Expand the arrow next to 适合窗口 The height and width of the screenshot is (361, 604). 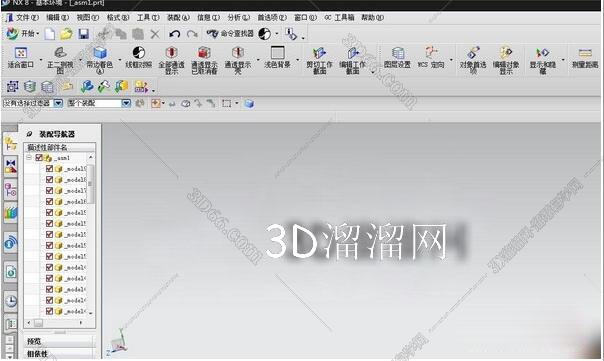(41, 60)
